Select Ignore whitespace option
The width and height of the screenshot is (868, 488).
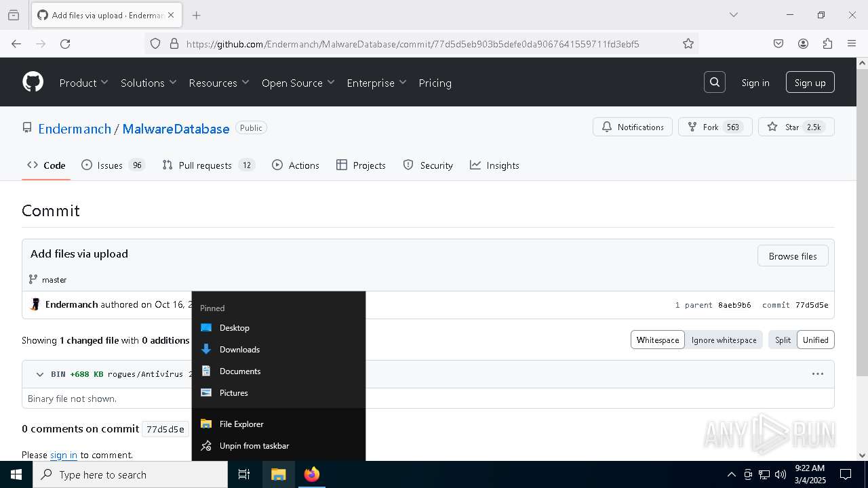[724, 340]
